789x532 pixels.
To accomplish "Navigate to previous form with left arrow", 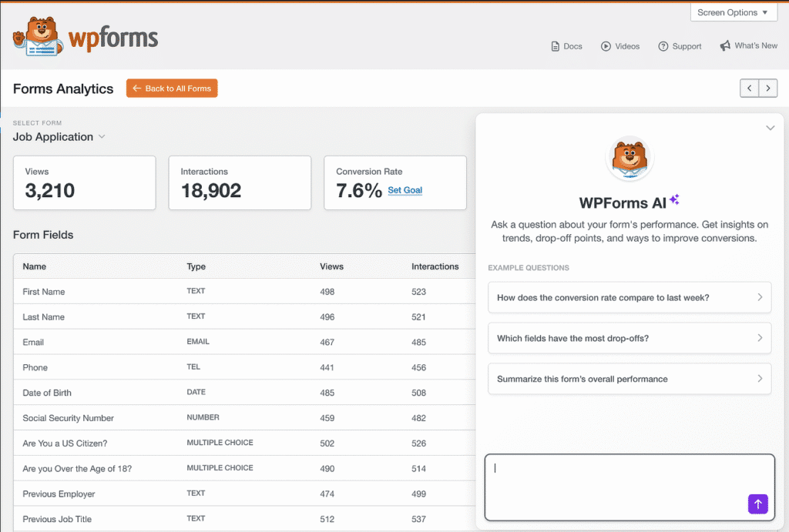I will tap(749, 89).
